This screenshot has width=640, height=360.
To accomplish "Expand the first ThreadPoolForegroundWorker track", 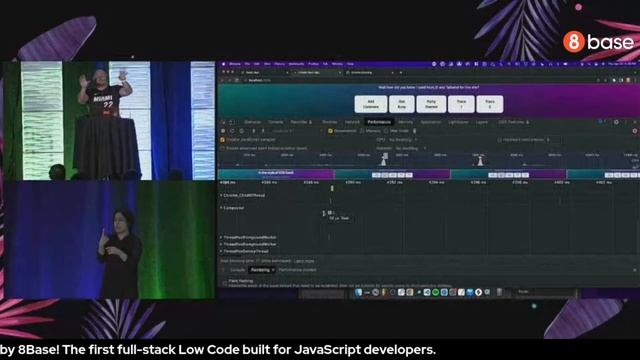I will 221,237.
